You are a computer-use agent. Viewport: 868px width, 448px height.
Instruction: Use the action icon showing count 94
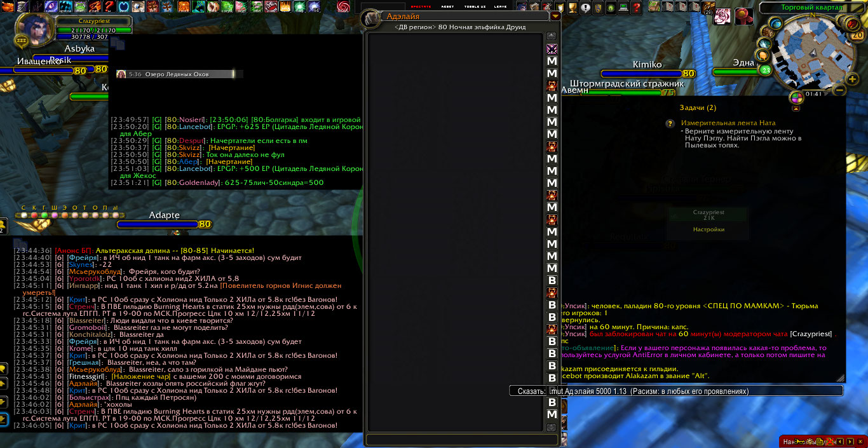pyautogui.click(x=315, y=7)
